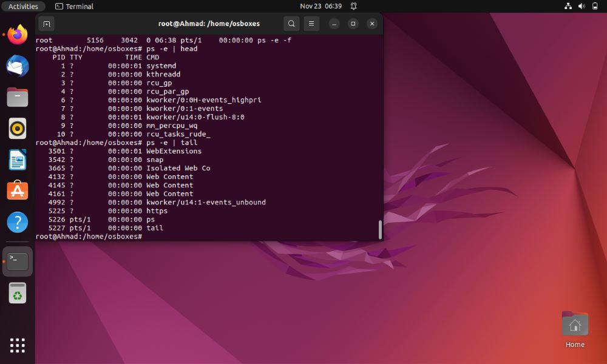Open a new terminal tab
The height and width of the screenshot is (364, 607).
pos(47,24)
